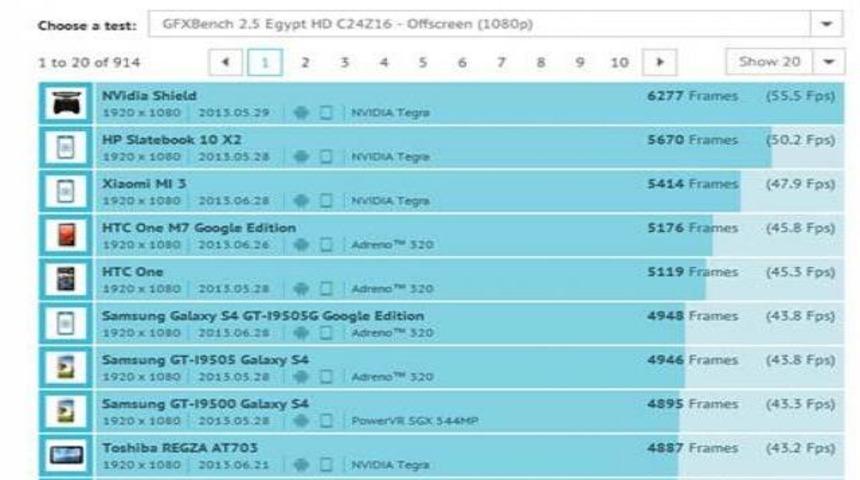Click the (45.3 Fps) value
860x480 pixels.
pyautogui.click(x=801, y=272)
